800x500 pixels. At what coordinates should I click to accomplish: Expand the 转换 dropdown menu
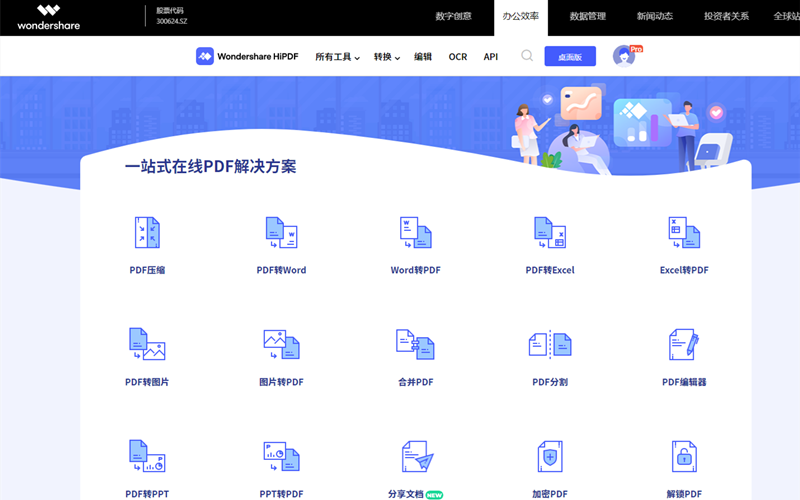tap(386, 57)
